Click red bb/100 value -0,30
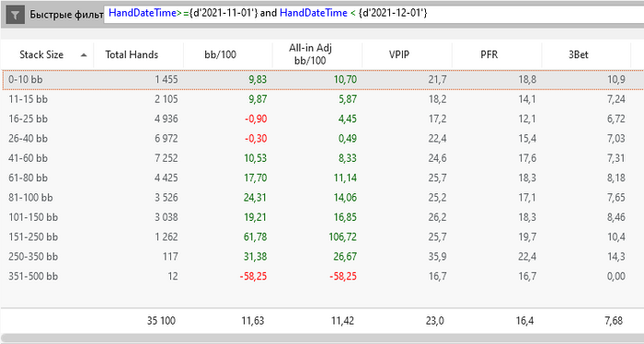The height and width of the screenshot is (344, 644). point(256,139)
